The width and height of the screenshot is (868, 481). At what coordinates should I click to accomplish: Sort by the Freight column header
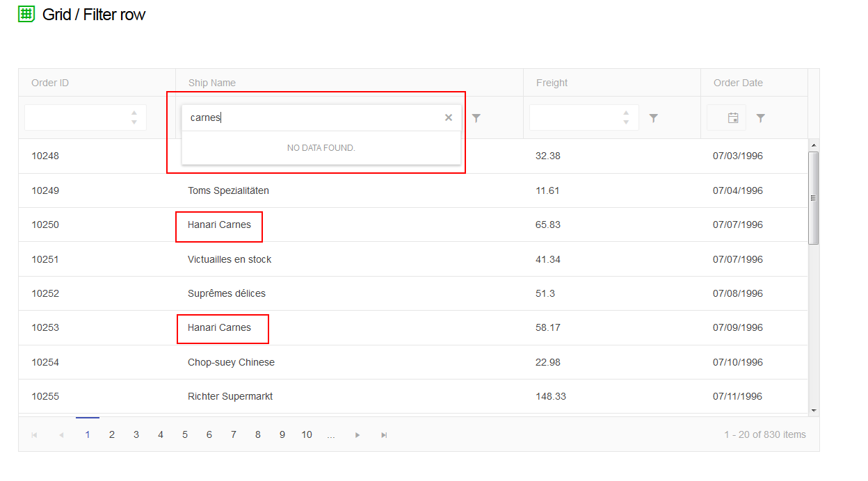[x=552, y=83]
